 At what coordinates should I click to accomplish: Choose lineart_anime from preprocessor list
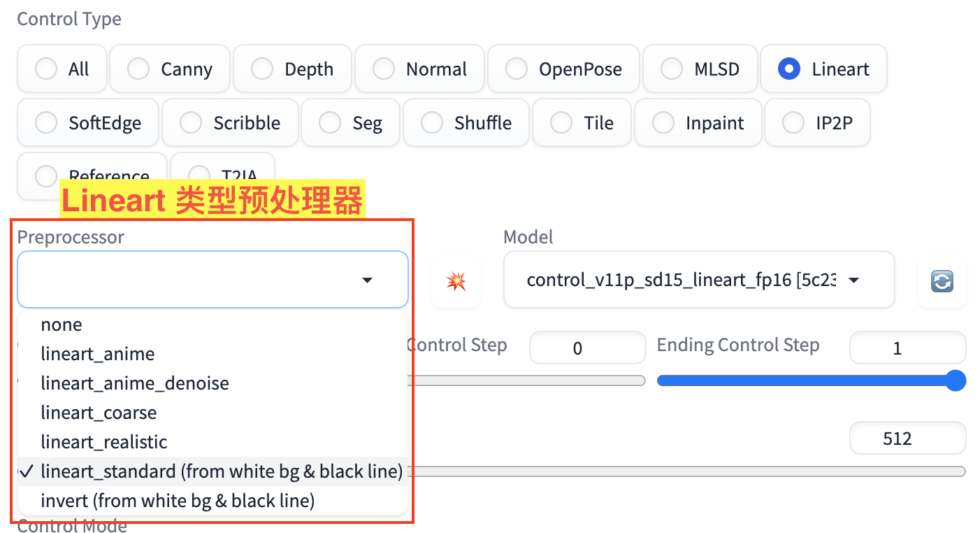tap(98, 354)
